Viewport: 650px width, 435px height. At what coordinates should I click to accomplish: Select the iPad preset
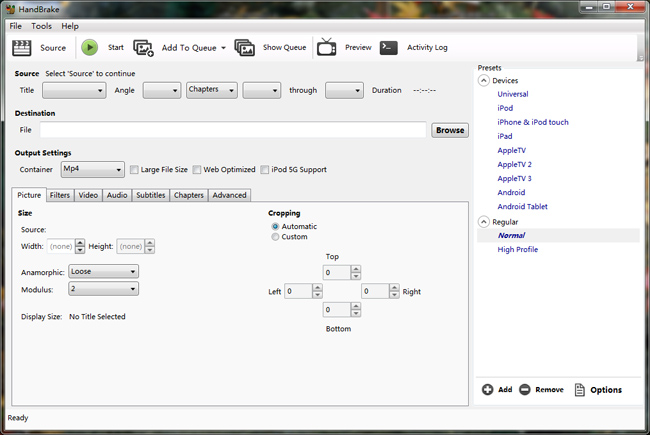pyautogui.click(x=504, y=136)
